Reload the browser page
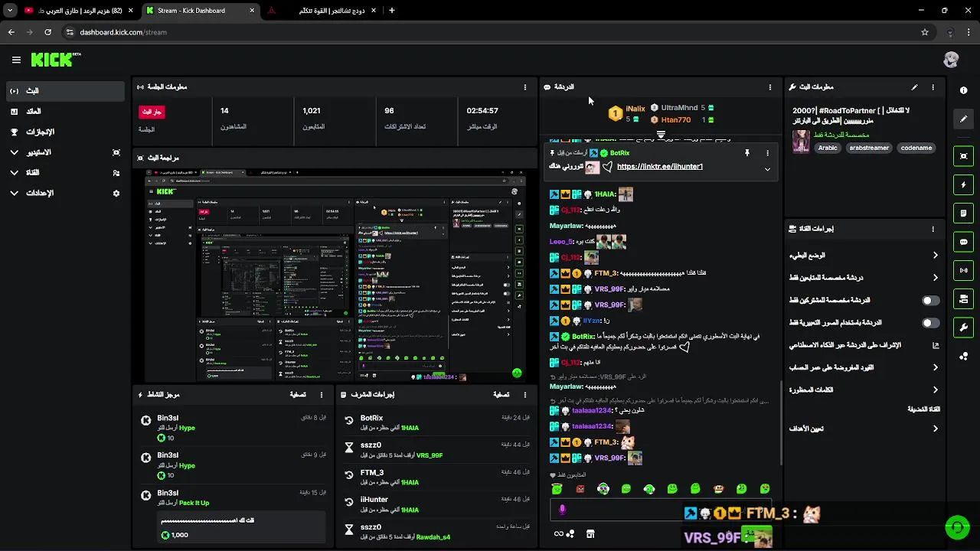Screen dimensions: 980x551 (47, 32)
